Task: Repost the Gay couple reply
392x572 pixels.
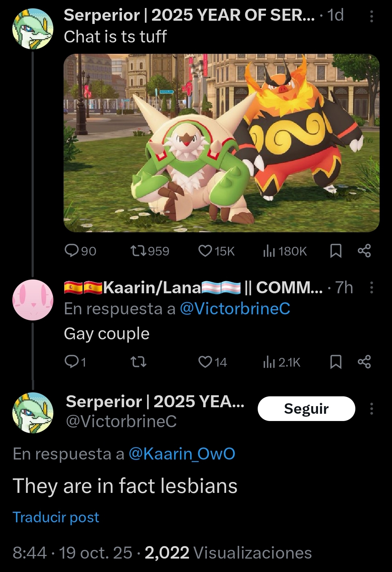Action: (x=138, y=362)
